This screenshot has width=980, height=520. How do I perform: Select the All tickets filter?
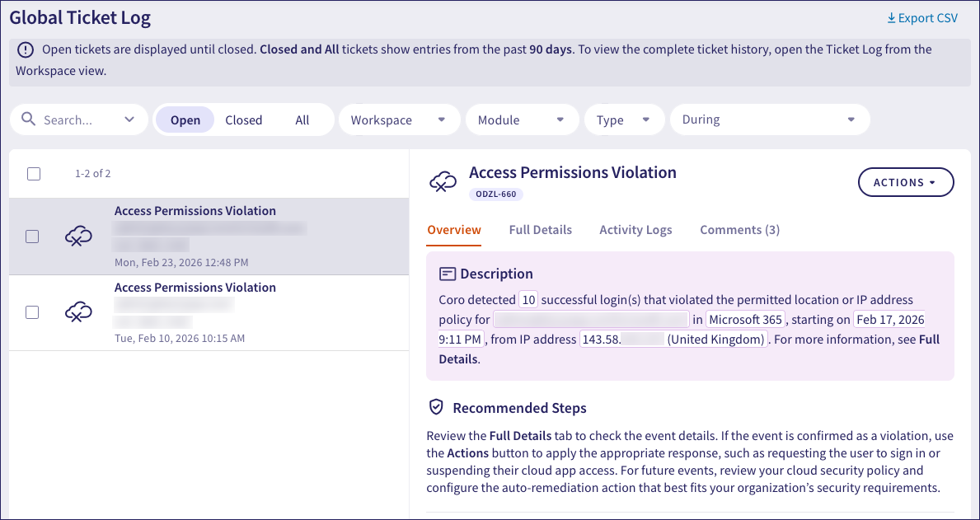pyautogui.click(x=302, y=120)
